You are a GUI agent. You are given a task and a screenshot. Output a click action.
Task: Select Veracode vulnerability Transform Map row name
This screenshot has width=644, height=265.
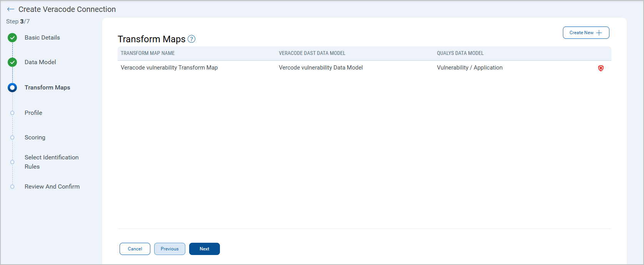169,68
